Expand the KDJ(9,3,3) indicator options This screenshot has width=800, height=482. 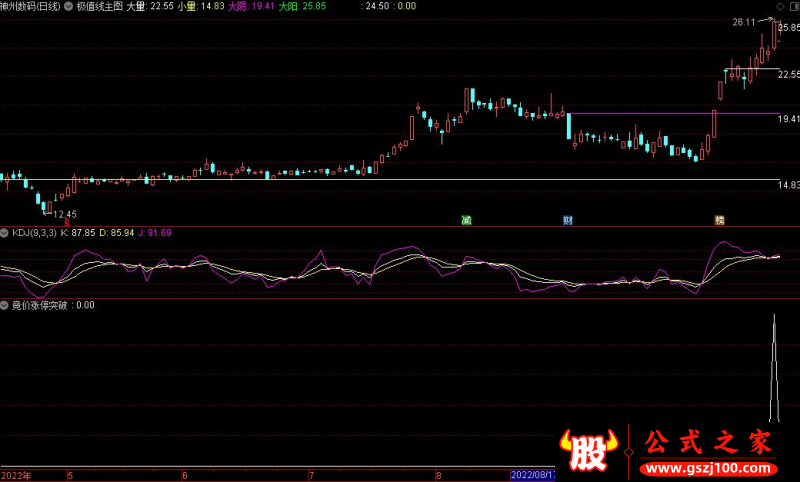click(5, 233)
